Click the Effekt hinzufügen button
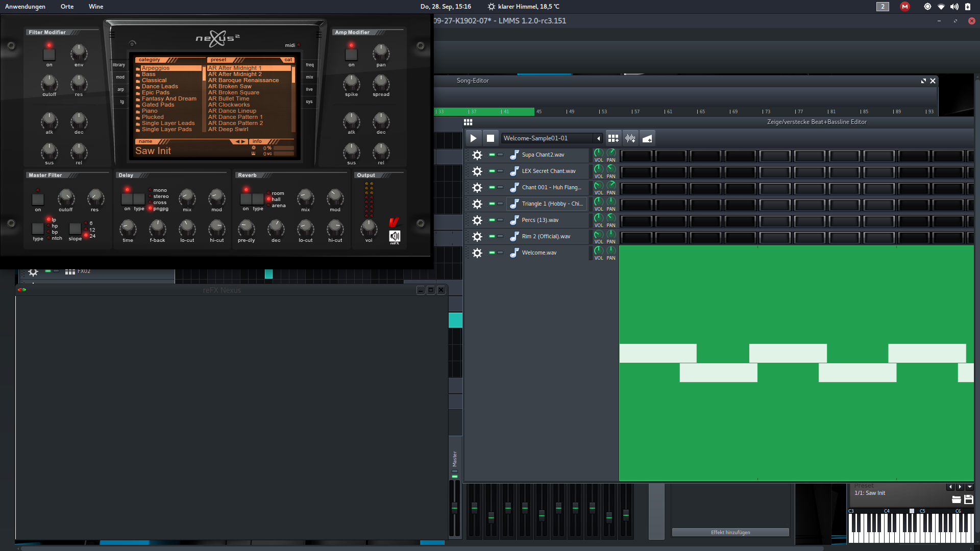This screenshot has height=551, width=980. [730, 532]
